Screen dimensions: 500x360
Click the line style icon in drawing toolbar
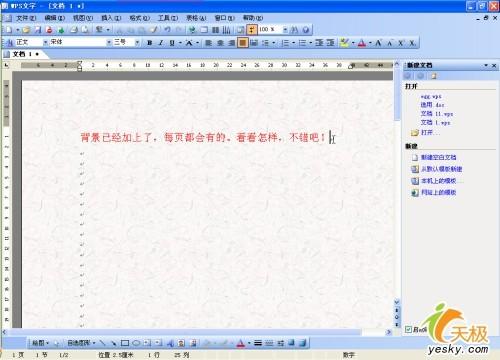[258, 343]
